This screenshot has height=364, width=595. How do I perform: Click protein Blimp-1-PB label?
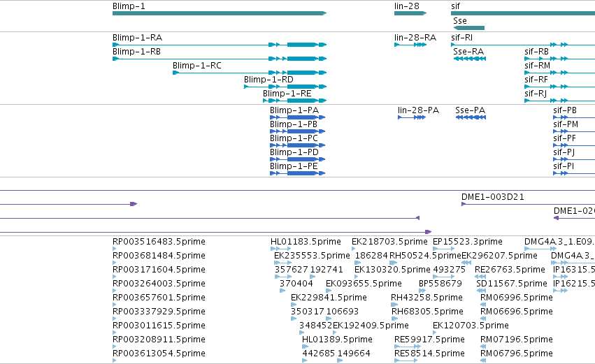[x=294, y=124]
